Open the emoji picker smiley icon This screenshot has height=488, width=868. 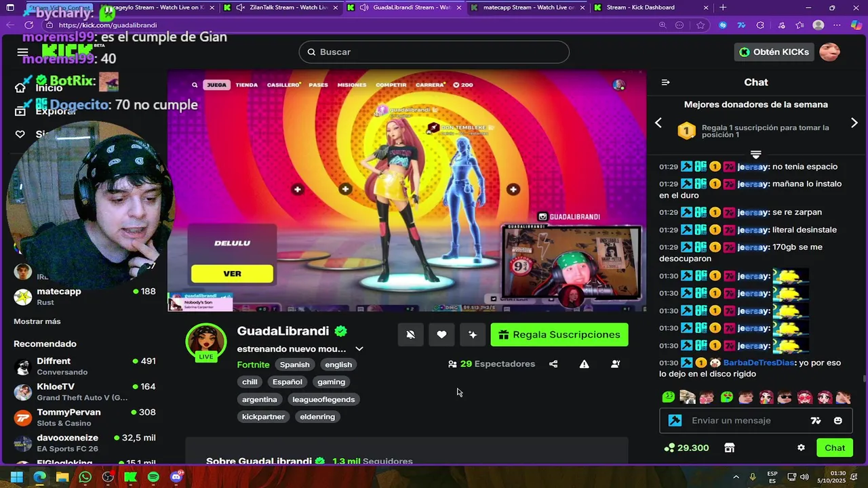pyautogui.click(x=838, y=421)
